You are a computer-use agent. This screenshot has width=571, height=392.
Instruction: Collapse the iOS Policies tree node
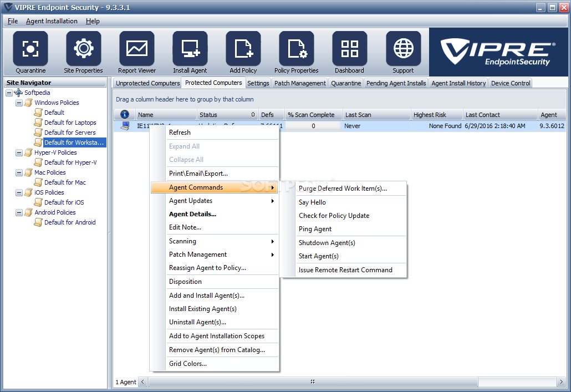19,193
